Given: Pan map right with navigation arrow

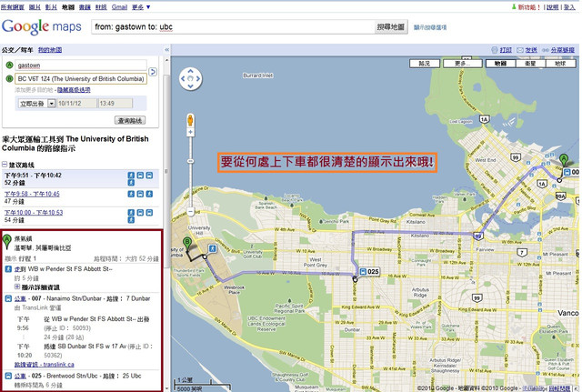Looking at the screenshot, I should pyautogui.click(x=198, y=79).
